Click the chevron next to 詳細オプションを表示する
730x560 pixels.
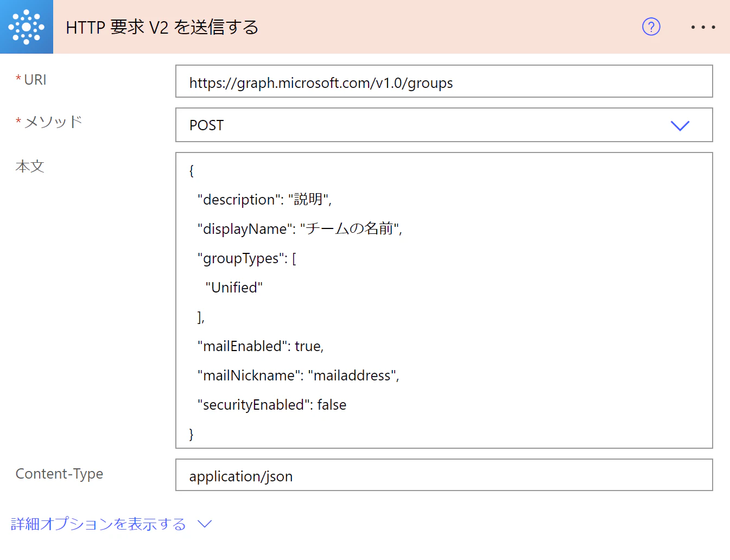click(205, 524)
